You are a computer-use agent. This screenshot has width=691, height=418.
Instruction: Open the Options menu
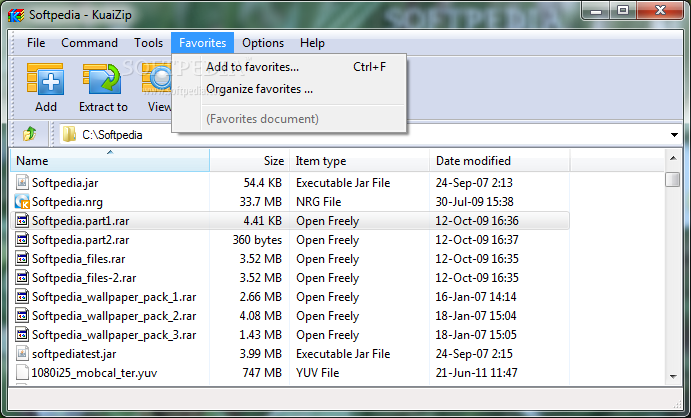click(263, 43)
